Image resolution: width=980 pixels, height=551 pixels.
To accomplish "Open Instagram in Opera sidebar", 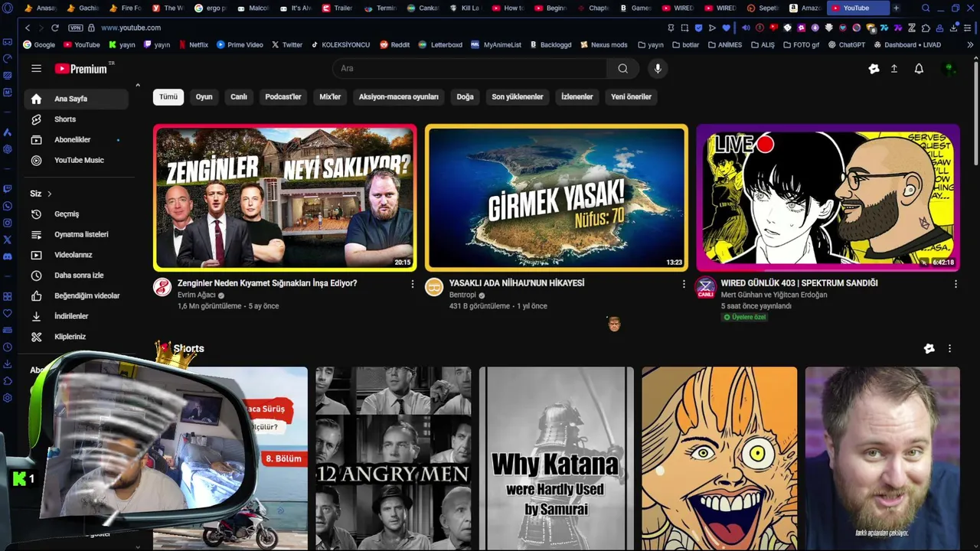I will (8, 223).
